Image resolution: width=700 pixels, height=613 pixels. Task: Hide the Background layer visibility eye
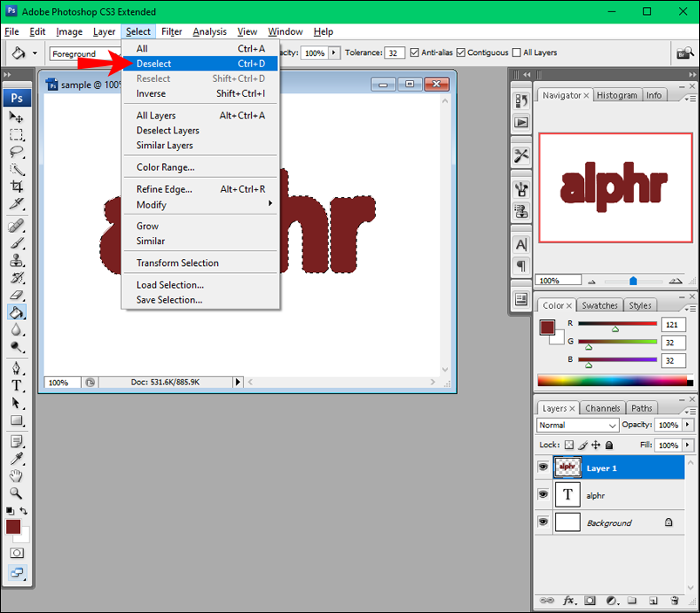click(543, 522)
